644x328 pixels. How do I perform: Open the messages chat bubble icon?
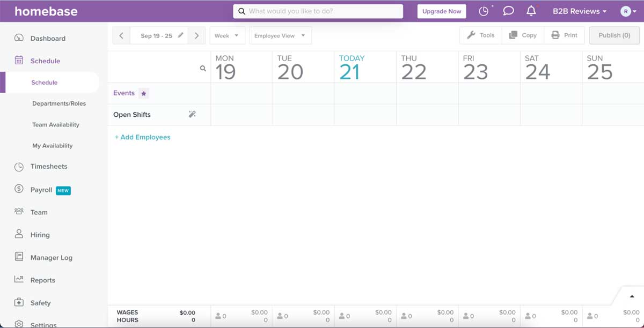coord(508,11)
